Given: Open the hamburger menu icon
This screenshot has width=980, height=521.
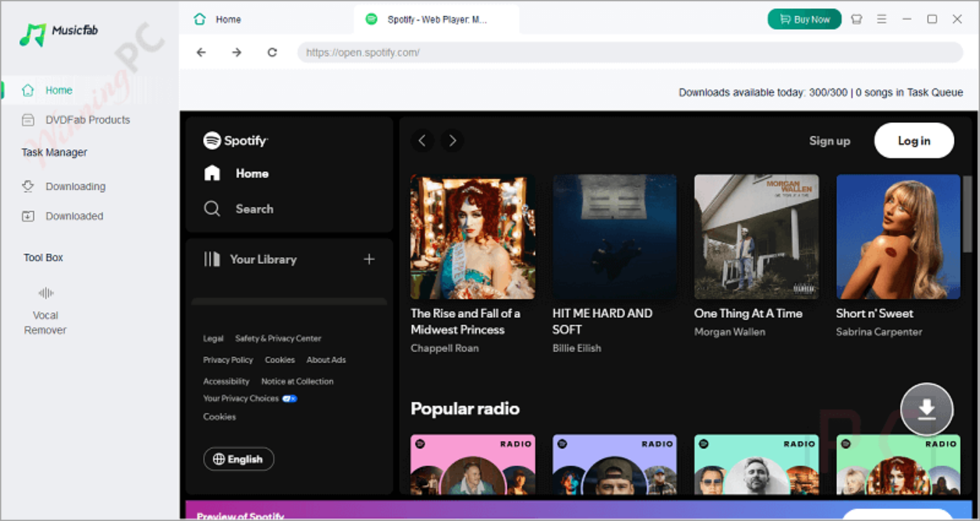Looking at the screenshot, I should pyautogui.click(x=882, y=19).
